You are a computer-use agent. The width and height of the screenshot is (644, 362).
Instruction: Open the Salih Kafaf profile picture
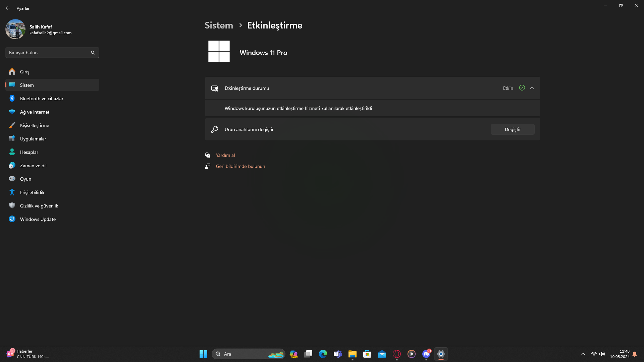15,29
